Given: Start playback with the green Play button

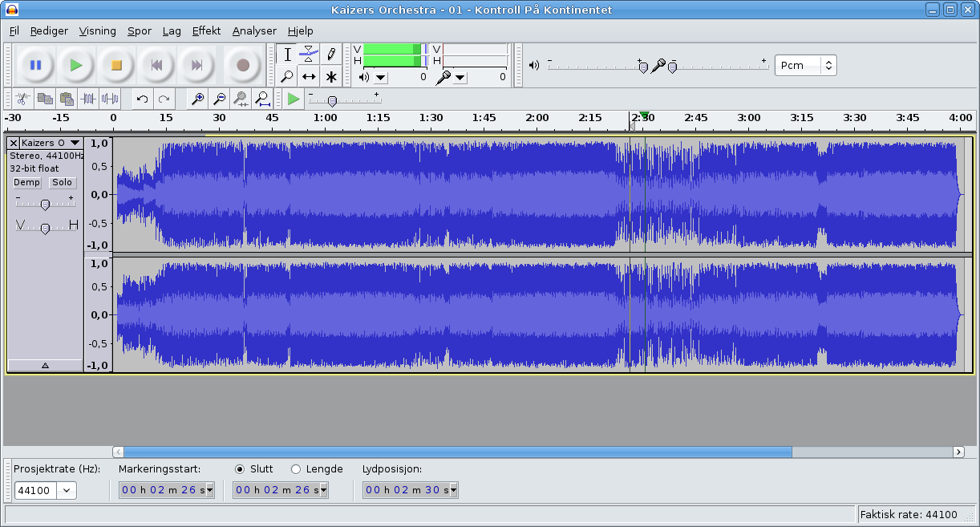Looking at the screenshot, I should pos(76,65).
